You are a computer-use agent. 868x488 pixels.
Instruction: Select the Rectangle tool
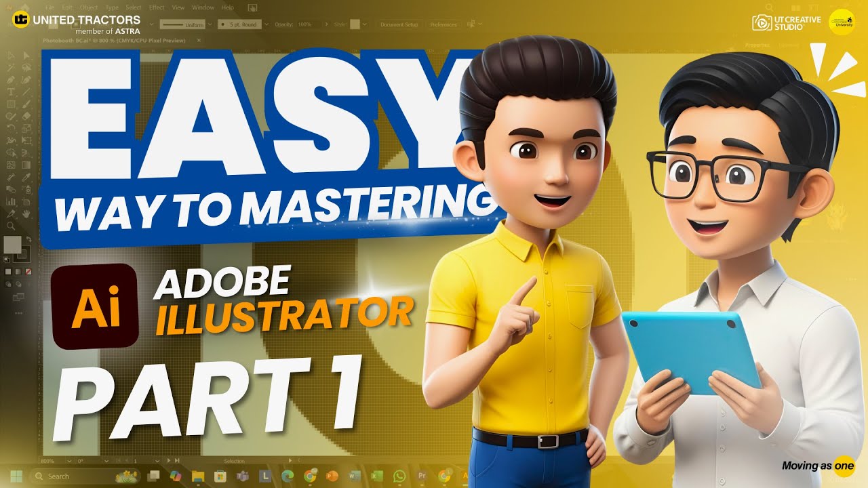point(11,104)
